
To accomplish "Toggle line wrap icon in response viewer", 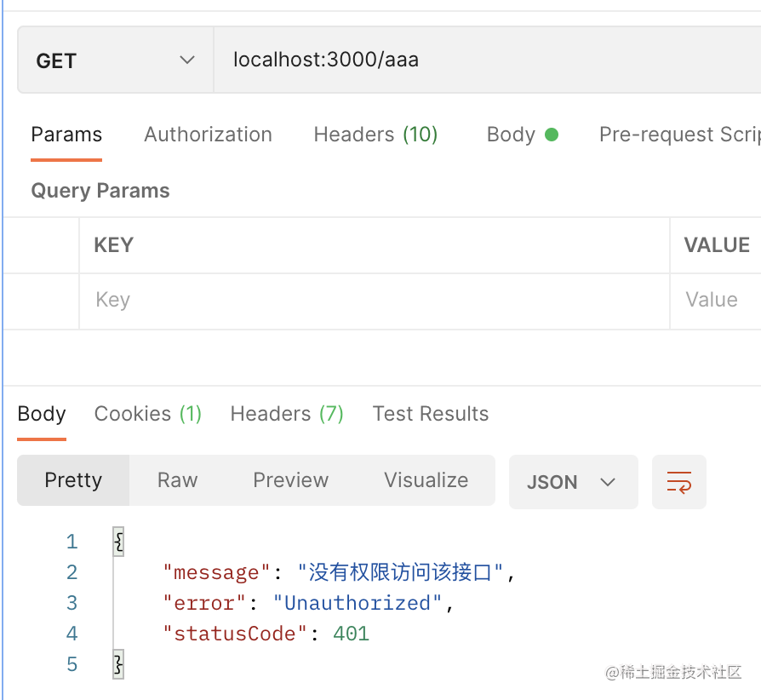I will [x=678, y=482].
